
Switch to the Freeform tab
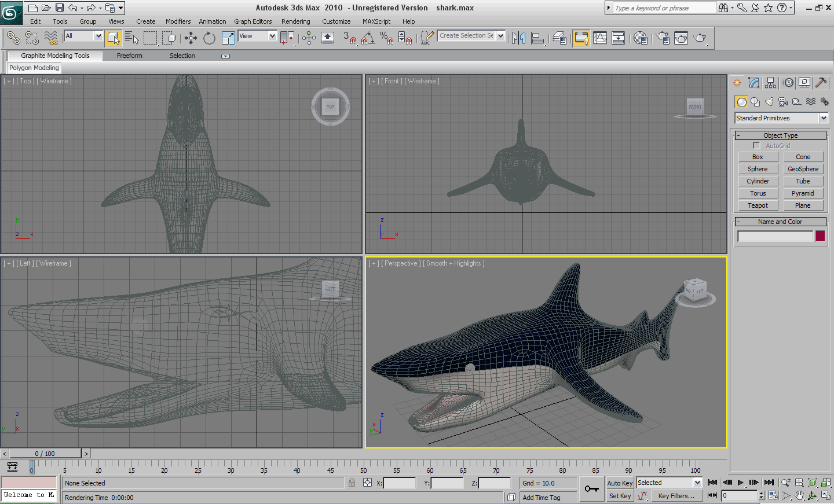(x=129, y=56)
